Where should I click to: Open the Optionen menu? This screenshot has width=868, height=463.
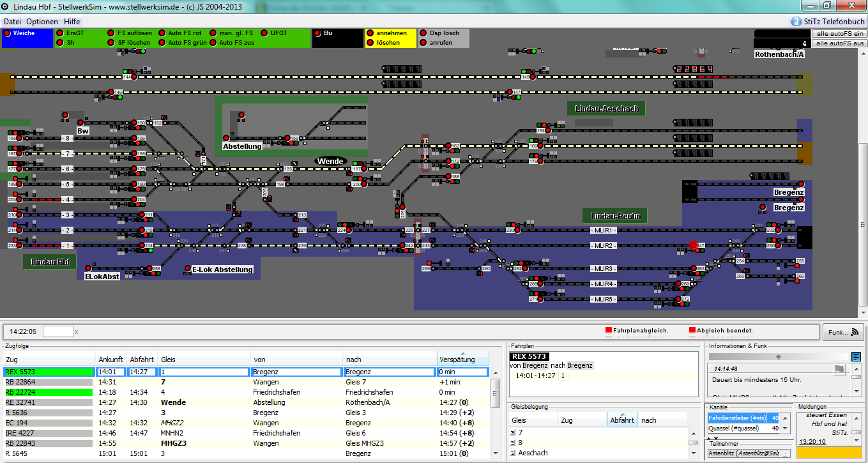[42, 21]
